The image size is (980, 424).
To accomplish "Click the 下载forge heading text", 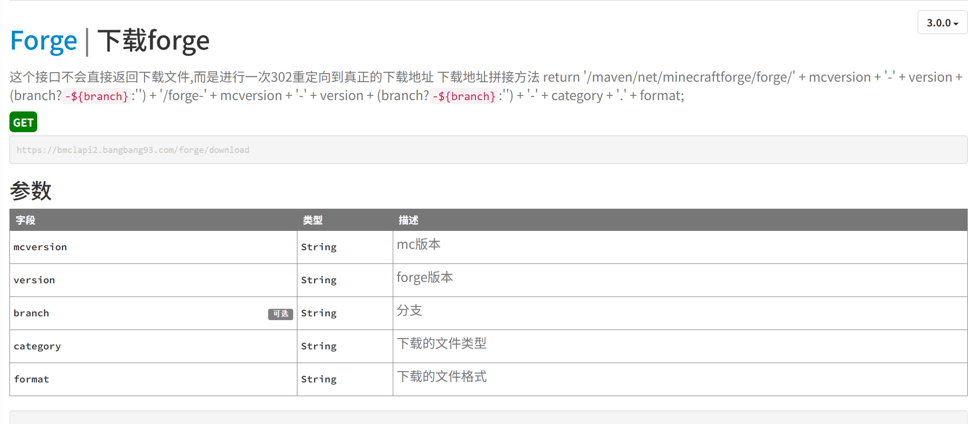I will [153, 41].
